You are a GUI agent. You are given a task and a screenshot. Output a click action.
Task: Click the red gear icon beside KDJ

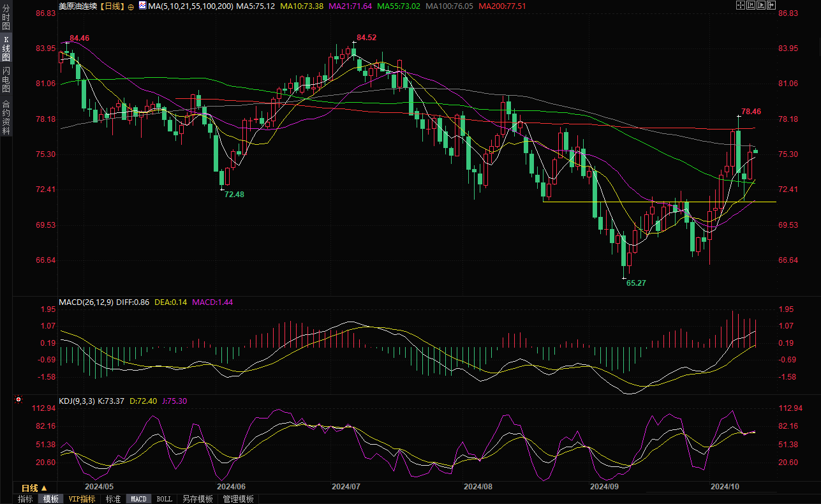click(18, 401)
